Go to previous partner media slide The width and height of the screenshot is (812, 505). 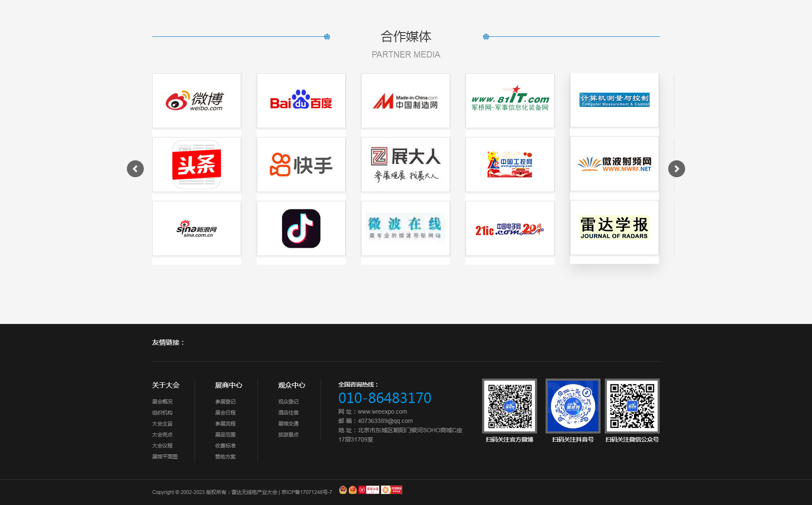(135, 169)
